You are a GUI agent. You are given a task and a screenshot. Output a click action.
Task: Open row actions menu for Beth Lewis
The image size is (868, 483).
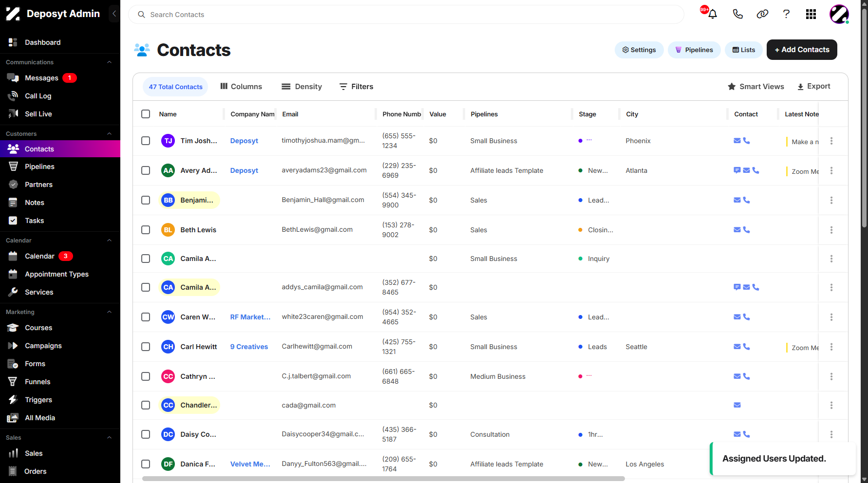tap(831, 230)
